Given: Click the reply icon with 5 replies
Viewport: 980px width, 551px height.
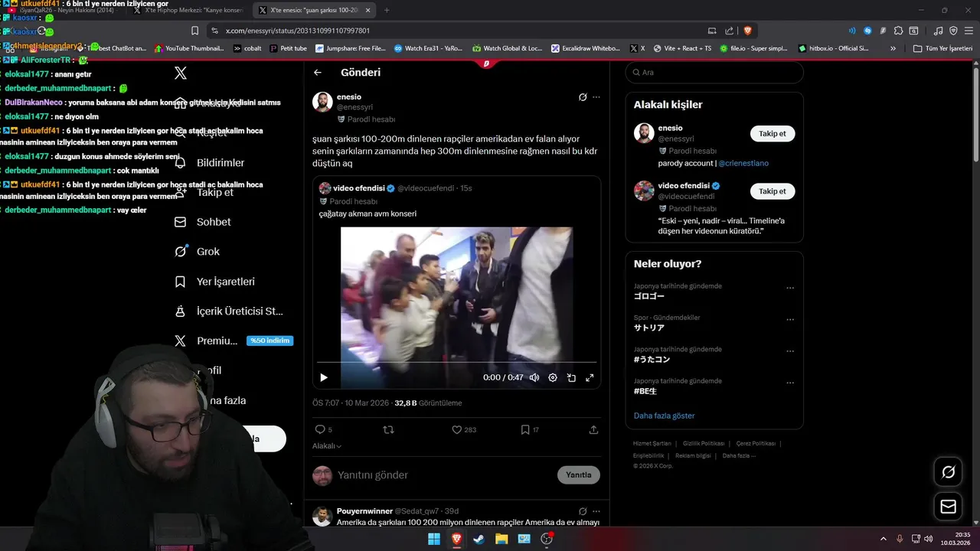Looking at the screenshot, I should (324, 430).
